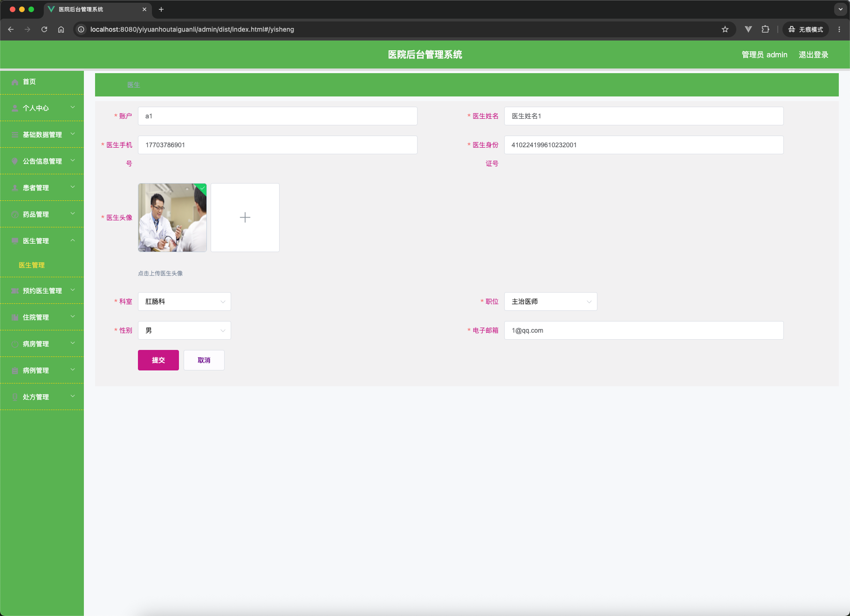Click the tab search chevron at top right
Viewport: 850px width, 616px height.
[x=841, y=9]
